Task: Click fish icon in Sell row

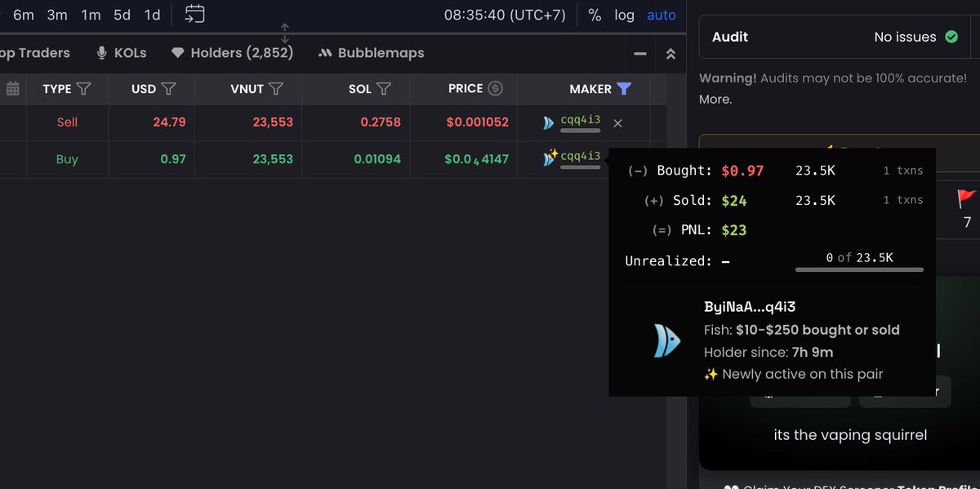Action: 549,123
